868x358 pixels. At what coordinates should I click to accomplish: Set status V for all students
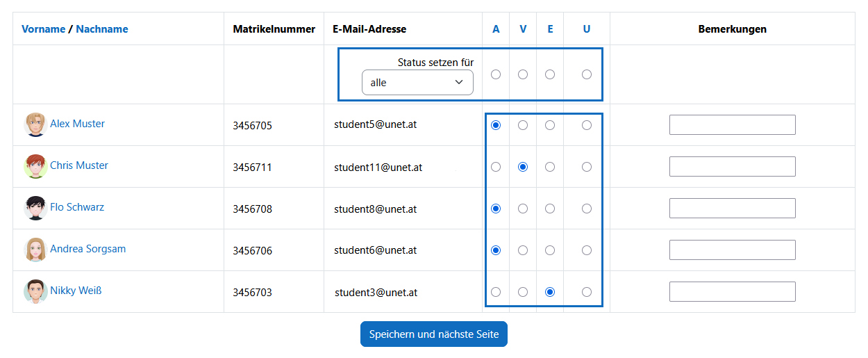tap(523, 74)
